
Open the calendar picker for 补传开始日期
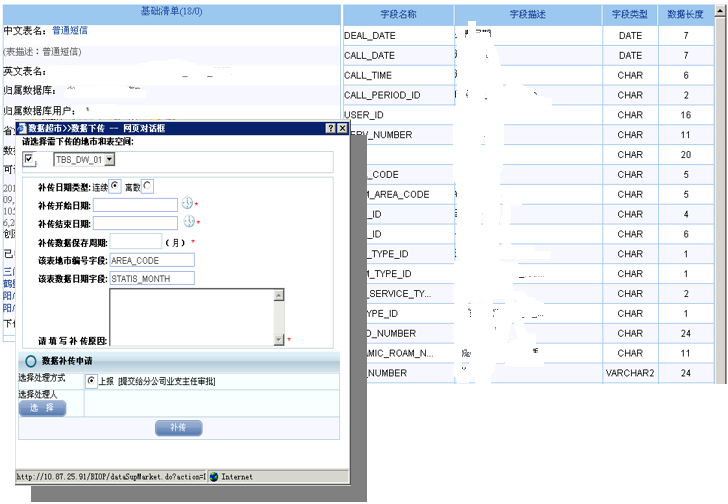coord(187,203)
